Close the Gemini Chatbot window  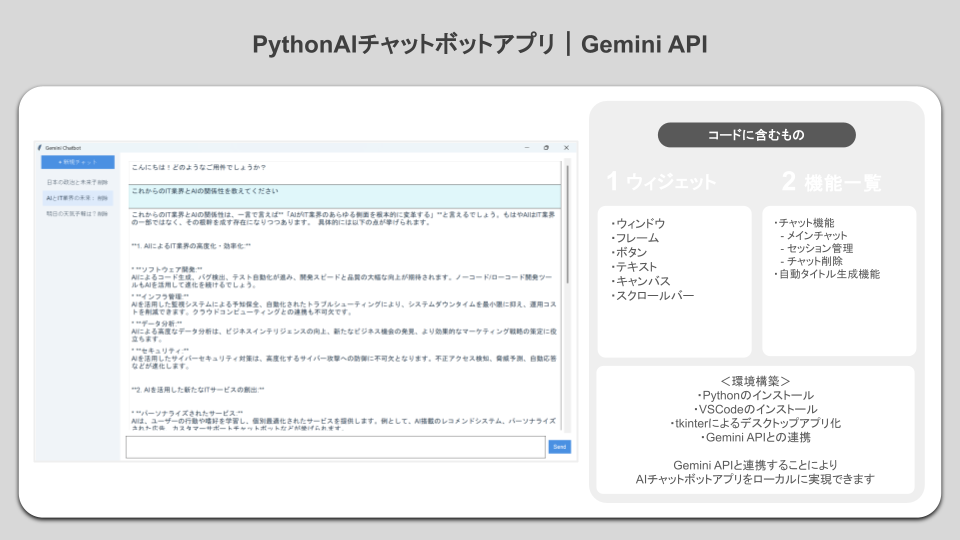click(566, 148)
